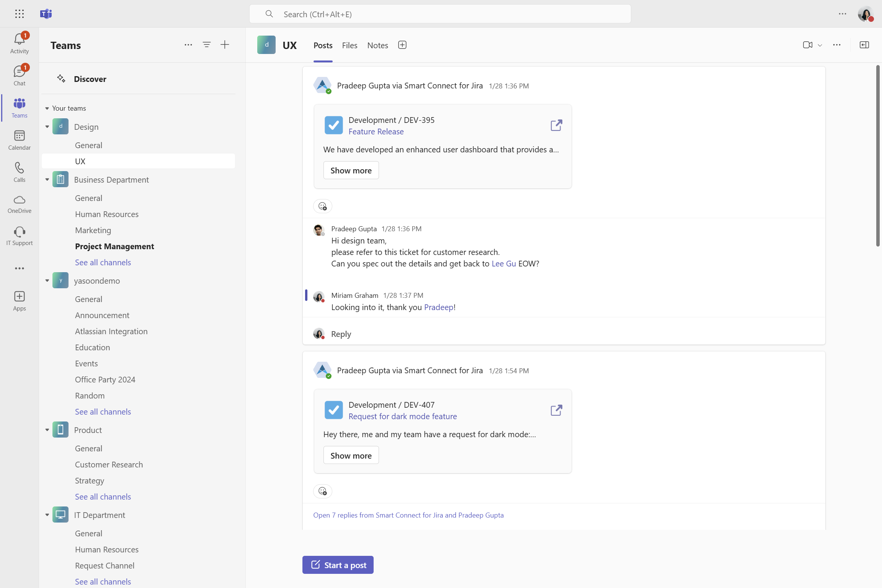This screenshot has height=588, width=882.
Task: Switch to the Notes tab
Action: tap(377, 45)
